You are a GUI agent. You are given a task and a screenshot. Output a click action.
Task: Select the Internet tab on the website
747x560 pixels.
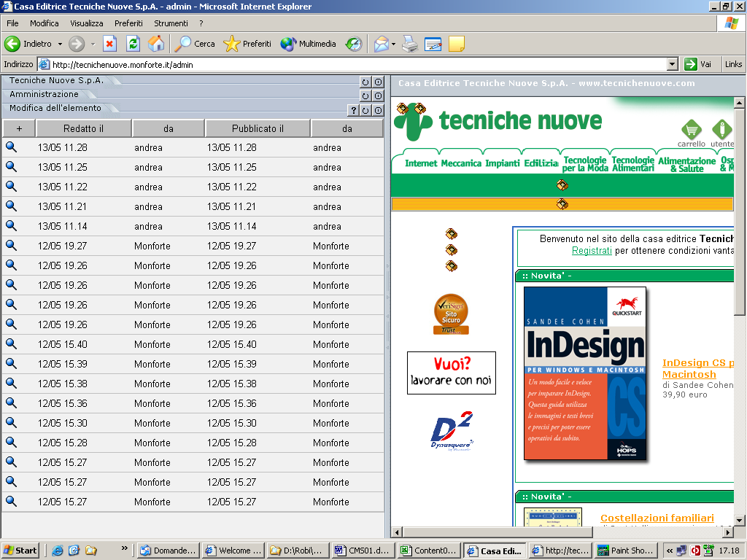tap(421, 163)
